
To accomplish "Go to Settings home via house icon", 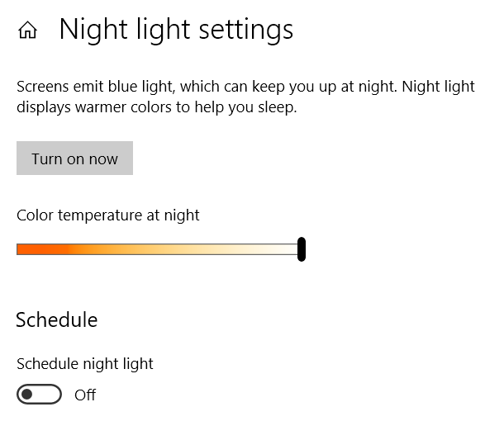I will pyautogui.click(x=27, y=31).
